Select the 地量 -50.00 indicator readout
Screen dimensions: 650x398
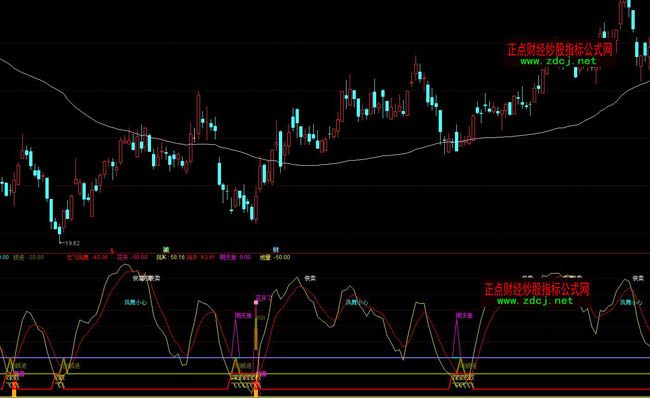click(275, 257)
